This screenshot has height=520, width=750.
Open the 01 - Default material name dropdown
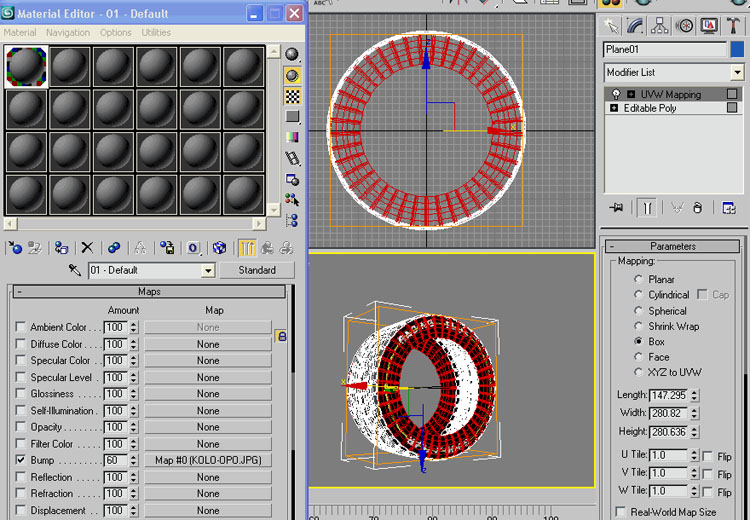tap(208, 271)
